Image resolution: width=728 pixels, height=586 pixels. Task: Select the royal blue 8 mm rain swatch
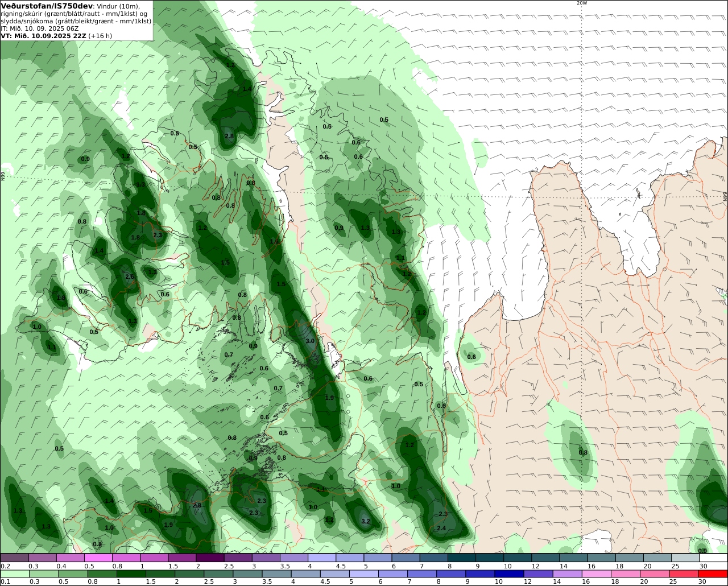(x=452, y=574)
